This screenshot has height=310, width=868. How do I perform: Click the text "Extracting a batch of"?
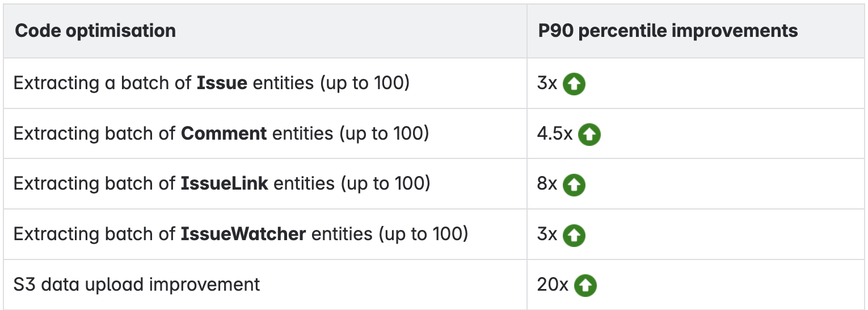coord(103,83)
